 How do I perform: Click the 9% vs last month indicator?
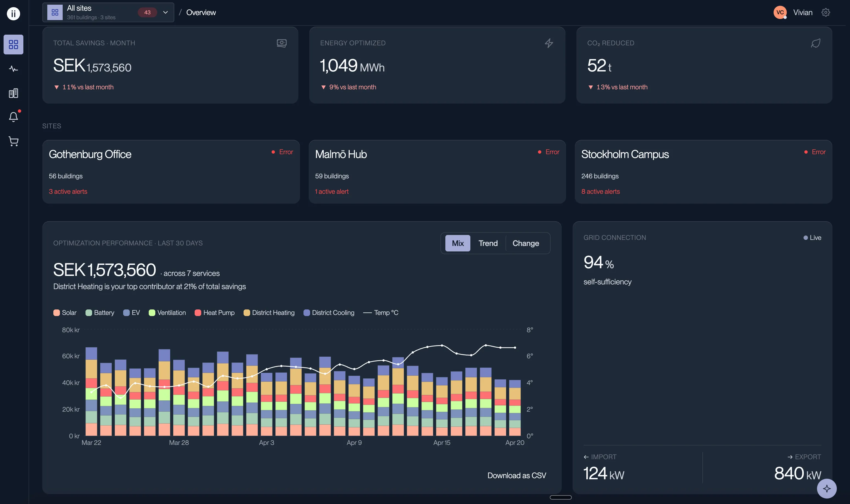click(x=349, y=87)
